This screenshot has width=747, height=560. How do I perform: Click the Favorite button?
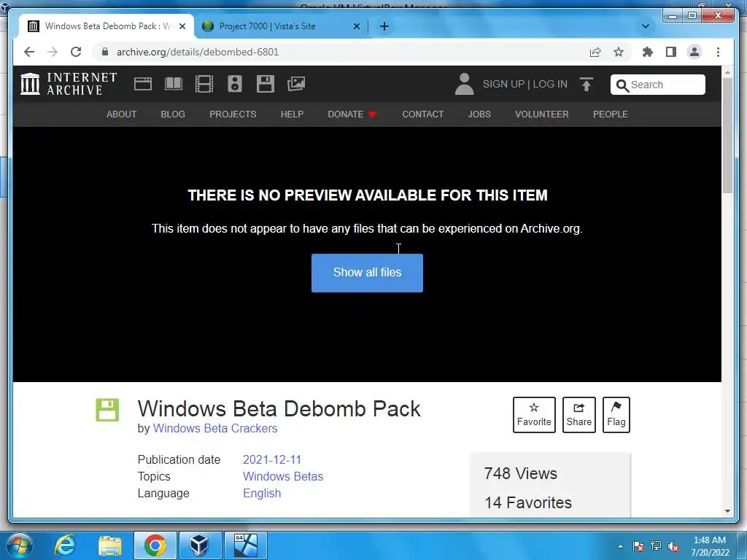coord(534,415)
